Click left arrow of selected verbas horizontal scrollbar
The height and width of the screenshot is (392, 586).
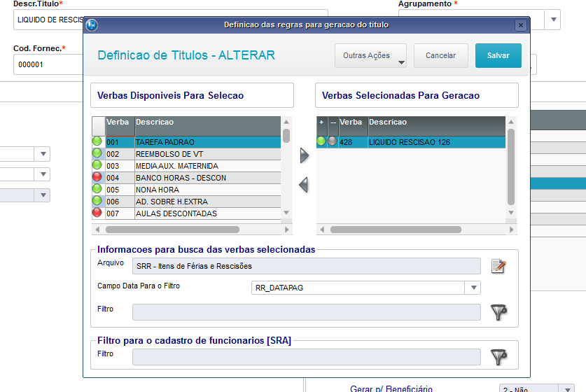(x=322, y=230)
